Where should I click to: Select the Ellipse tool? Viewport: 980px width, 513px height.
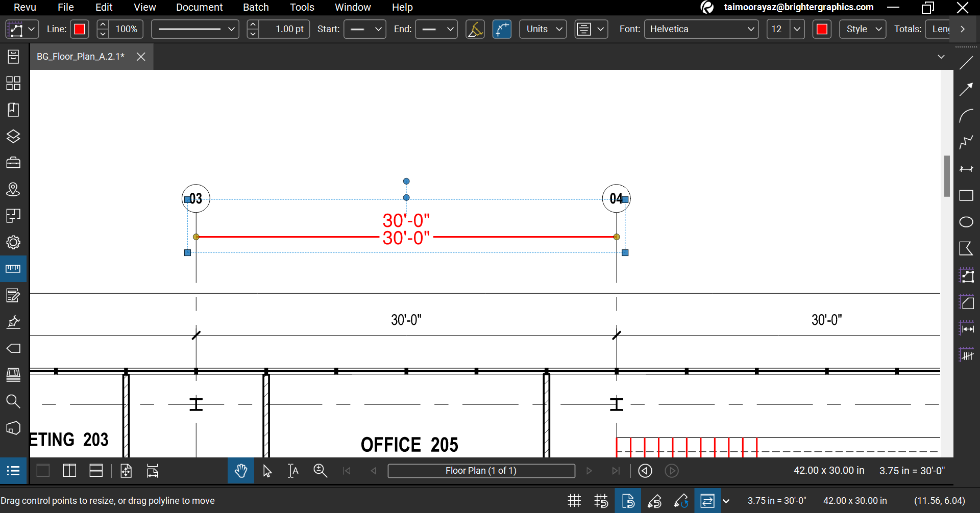(967, 222)
